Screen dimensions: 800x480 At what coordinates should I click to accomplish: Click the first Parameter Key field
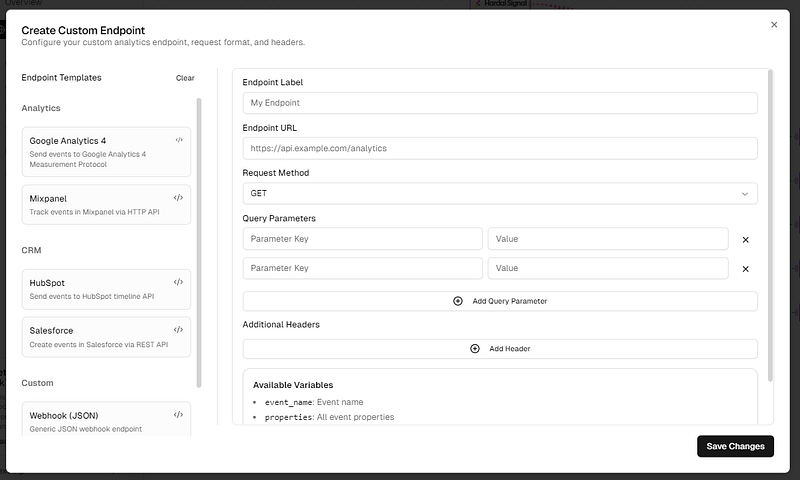coord(362,239)
